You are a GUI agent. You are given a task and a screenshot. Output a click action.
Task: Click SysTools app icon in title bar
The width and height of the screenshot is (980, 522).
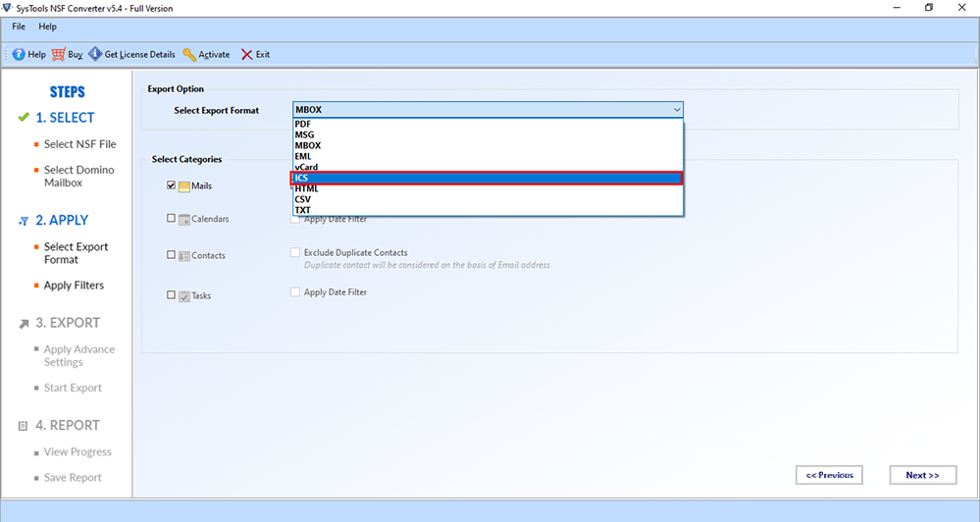8,8
